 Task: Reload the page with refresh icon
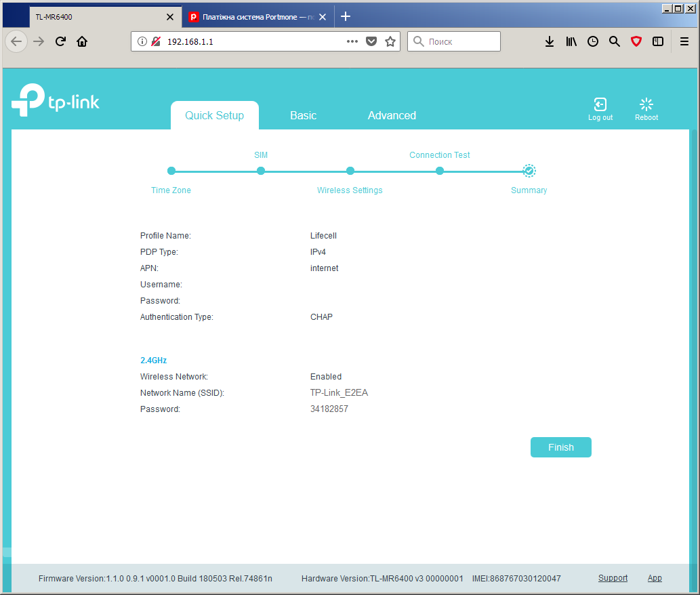[x=60, y=41]
